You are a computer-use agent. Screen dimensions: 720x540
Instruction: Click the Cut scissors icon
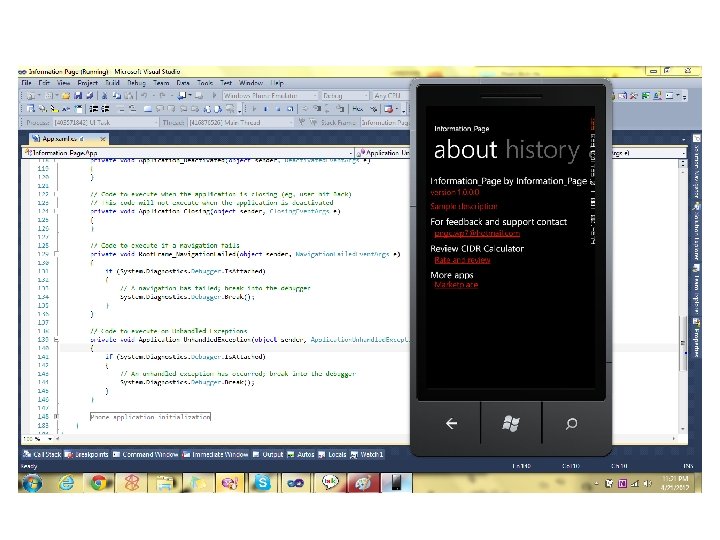click(x=105, y=96)
